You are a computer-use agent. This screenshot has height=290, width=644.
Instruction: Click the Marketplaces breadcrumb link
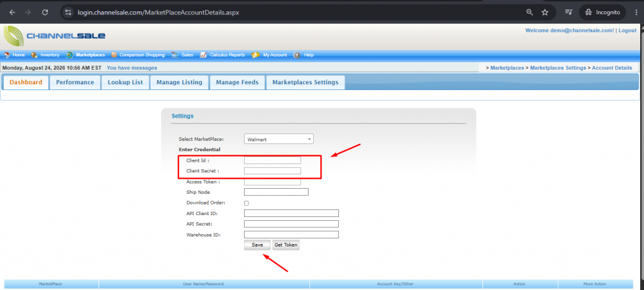point(508,68)
